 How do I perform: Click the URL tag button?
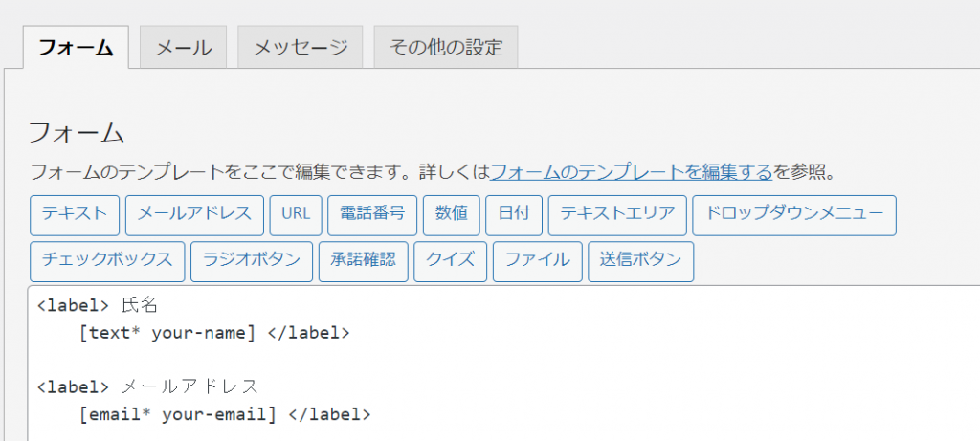coord(296,215)
